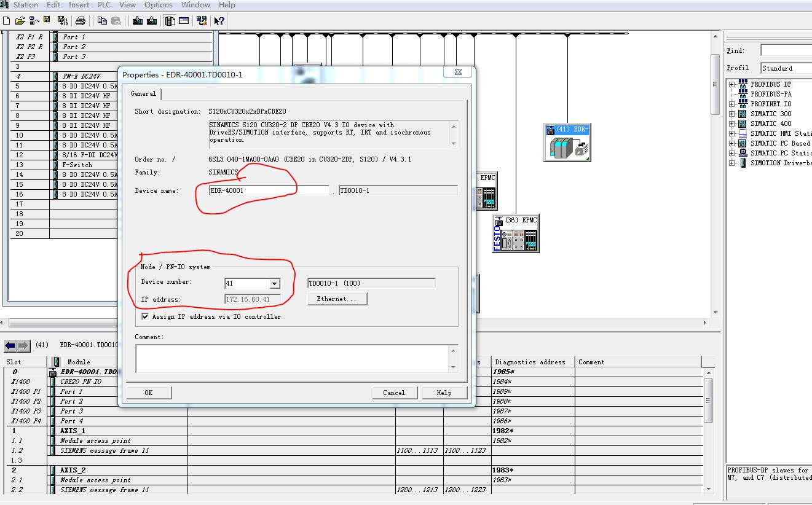This screenshot has height=505, width=812.
Task: Click the Help button in Properties dialog
Action: click(444, 393)
